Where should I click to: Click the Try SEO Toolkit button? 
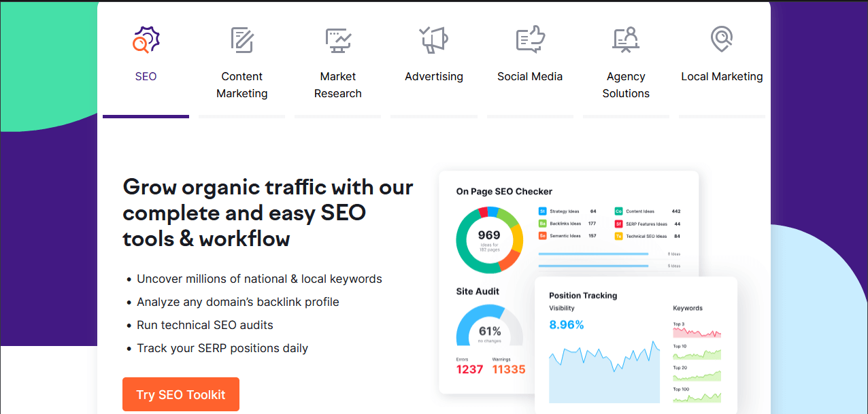point(181,394)
